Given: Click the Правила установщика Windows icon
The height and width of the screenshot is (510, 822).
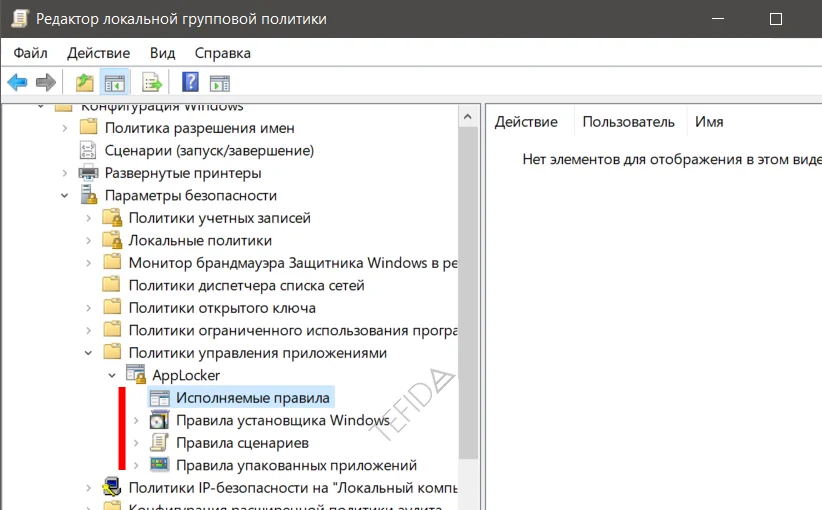Looking at the screenshot, I should pyautogui.click(x=159, y=420).
